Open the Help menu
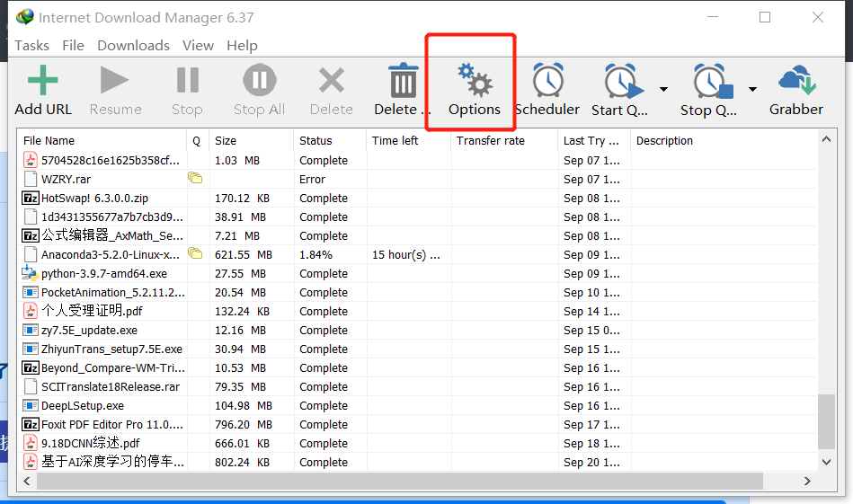Screen dimensions: 853x504 [242, 46]
